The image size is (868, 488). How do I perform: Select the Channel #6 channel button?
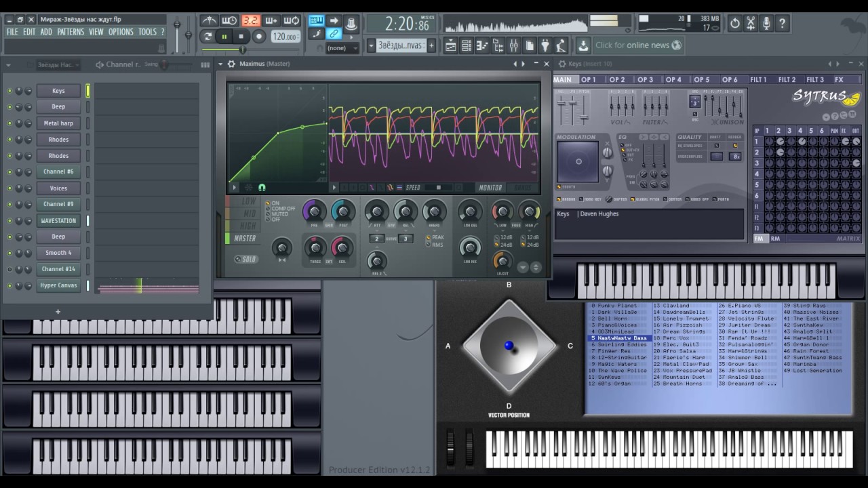pos(58,172)
